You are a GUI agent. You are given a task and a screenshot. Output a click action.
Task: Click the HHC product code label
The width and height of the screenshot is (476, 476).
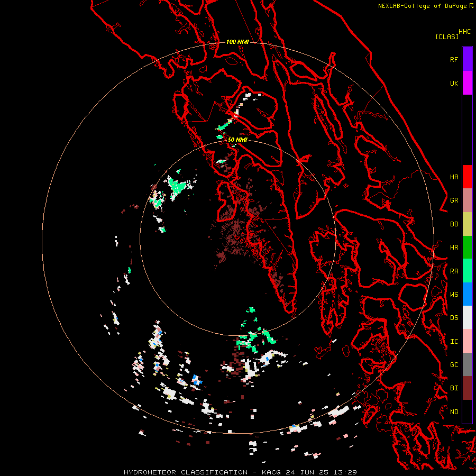pyautogui.click(x=464, y=32)
